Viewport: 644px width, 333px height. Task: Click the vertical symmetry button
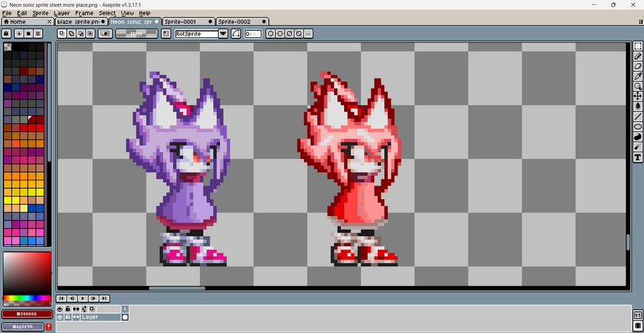[x=280, y=34]
